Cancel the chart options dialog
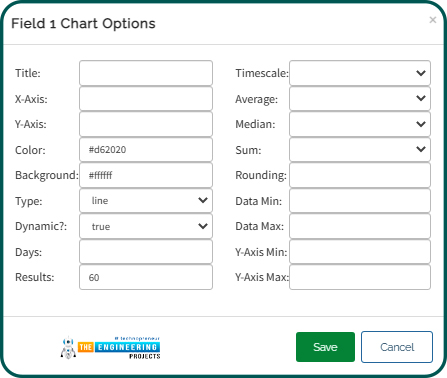447x378 pixels. [x=397, y=347]
